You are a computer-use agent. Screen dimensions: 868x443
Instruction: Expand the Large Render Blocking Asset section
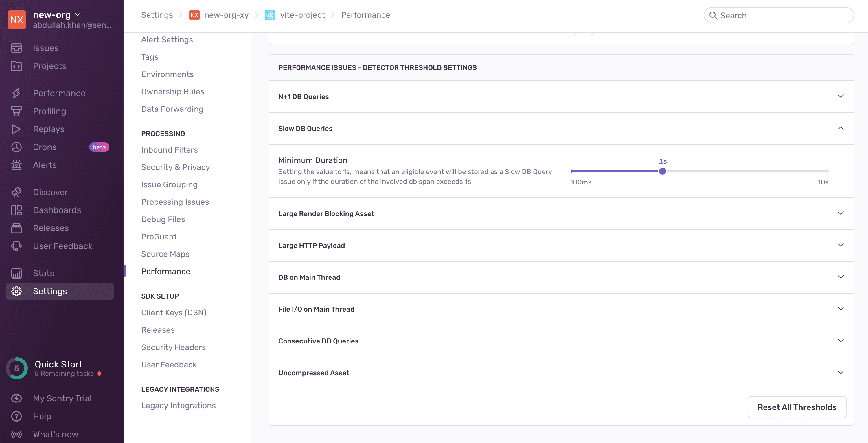(x=561, y=214)
